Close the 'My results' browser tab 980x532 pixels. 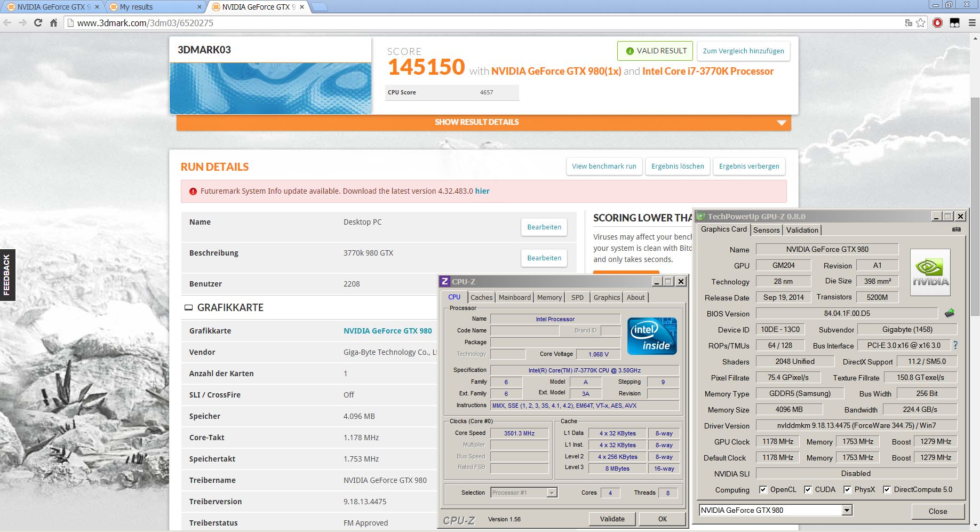(x=200, y=7)
